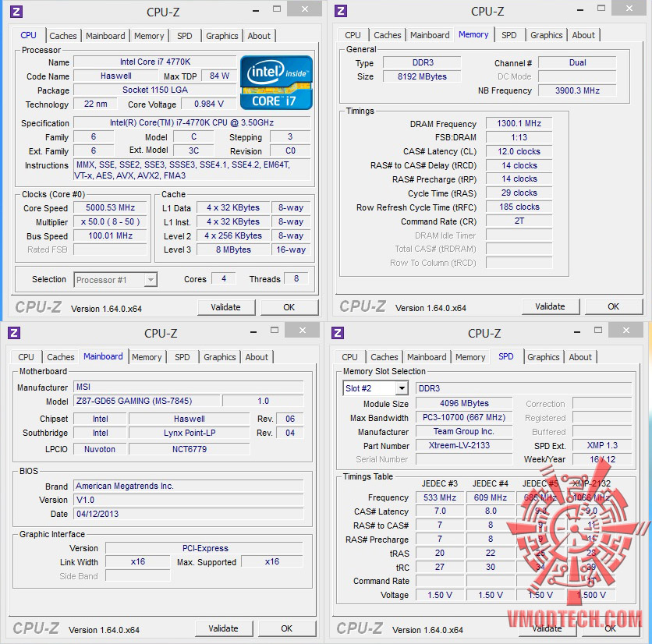652x644 pixels.
Task: Open Caches tab in top-right Memory window
Action: [387, 35]
